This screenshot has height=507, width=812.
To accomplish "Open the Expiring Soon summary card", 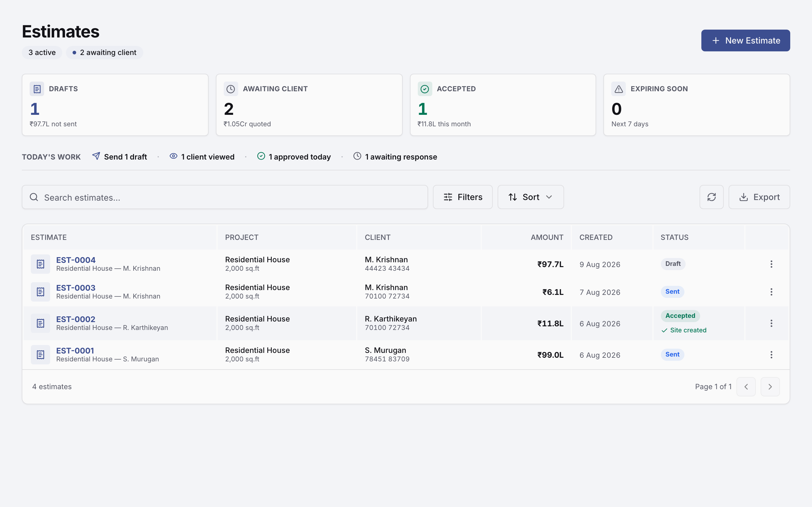I will click(697, 105).
